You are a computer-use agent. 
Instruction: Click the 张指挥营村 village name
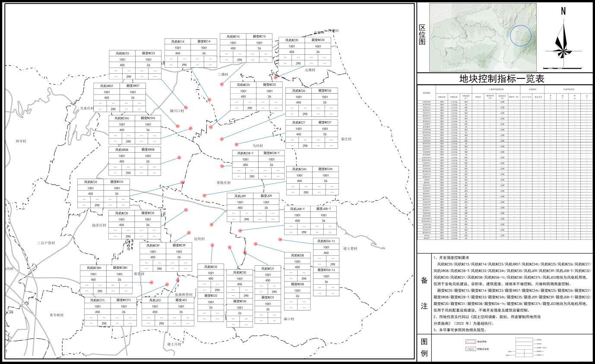coord(184,295)
